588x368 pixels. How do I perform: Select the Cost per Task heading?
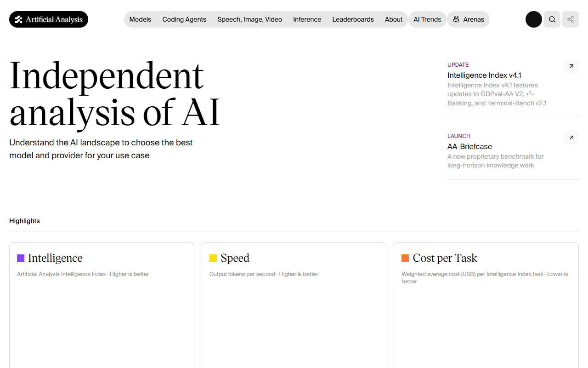[445, 258]
